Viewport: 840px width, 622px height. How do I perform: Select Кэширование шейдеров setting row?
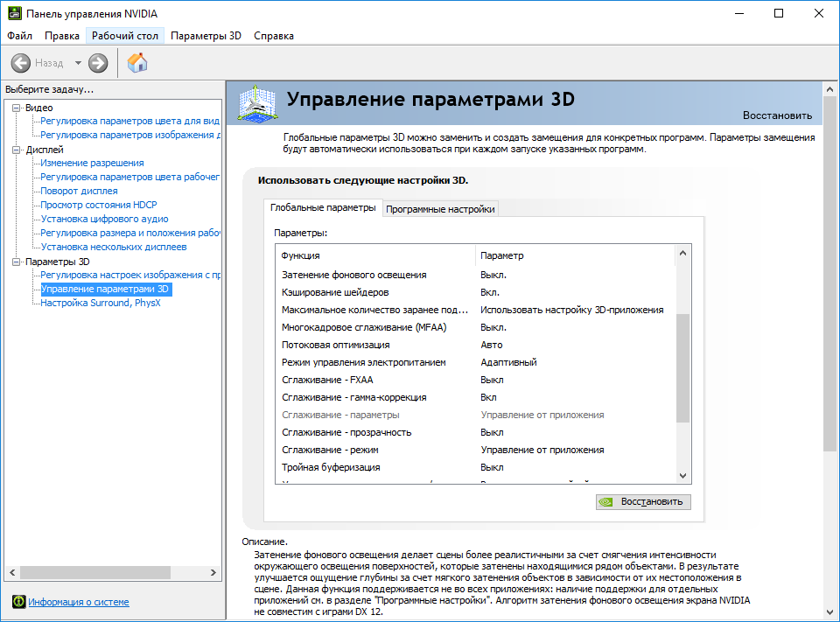[476, 292]
